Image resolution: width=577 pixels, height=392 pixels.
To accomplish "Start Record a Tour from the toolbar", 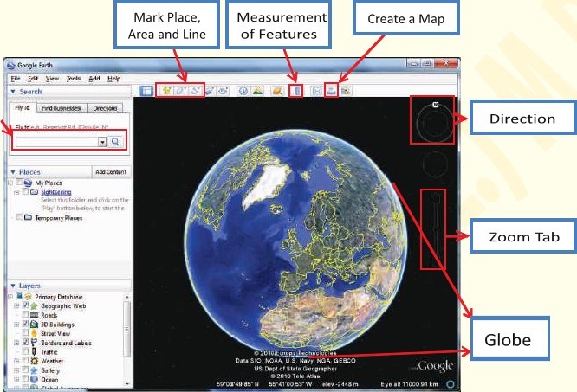I will (223, 90).
